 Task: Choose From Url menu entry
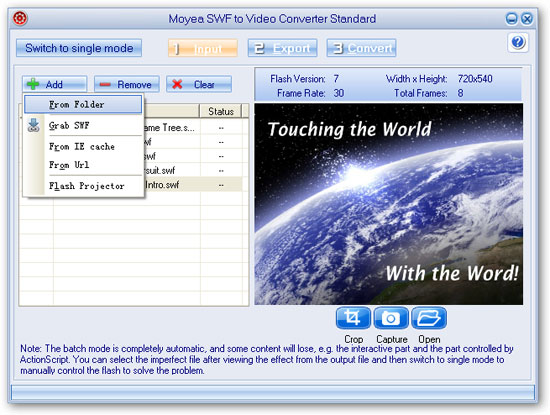tap(83, 165)
